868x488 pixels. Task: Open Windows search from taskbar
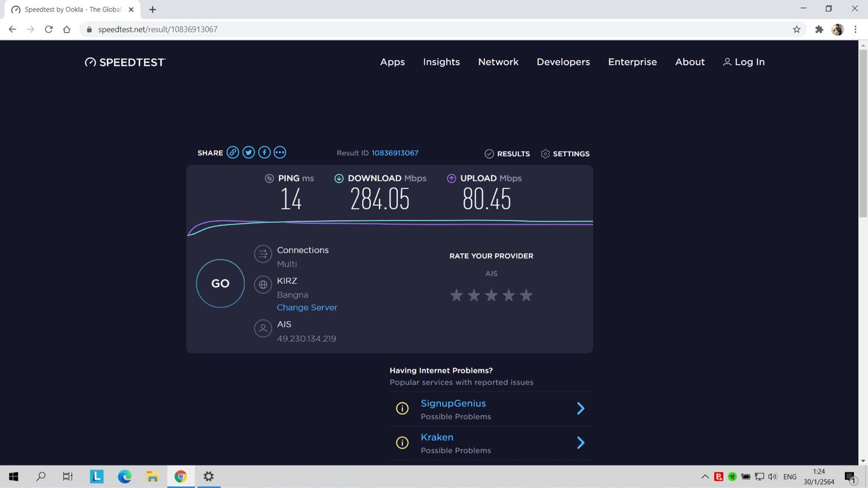pos(41,476)
